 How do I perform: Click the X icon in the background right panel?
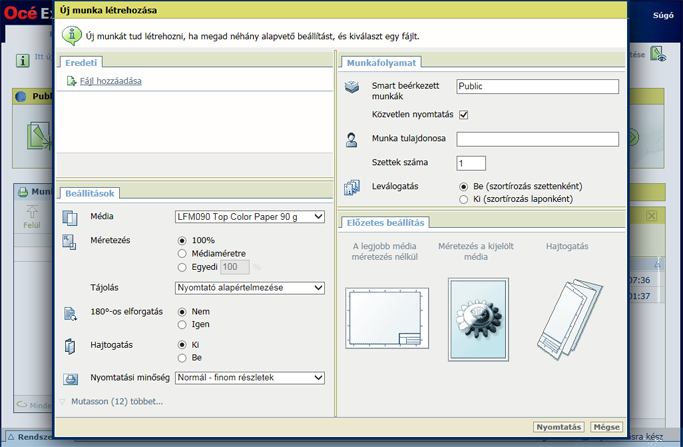click(x=652, y=216)
